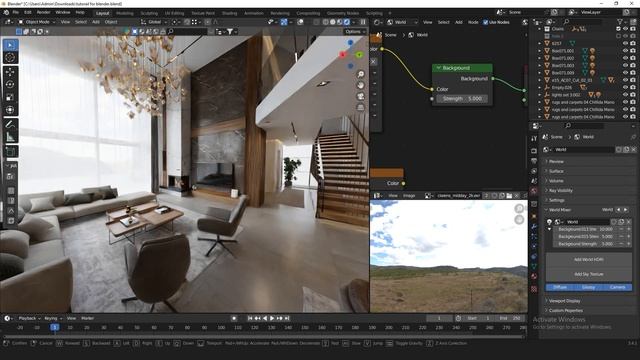Switch to material preview shading
The width and height of the screenshot is (640, 360).
pos(340,22)
